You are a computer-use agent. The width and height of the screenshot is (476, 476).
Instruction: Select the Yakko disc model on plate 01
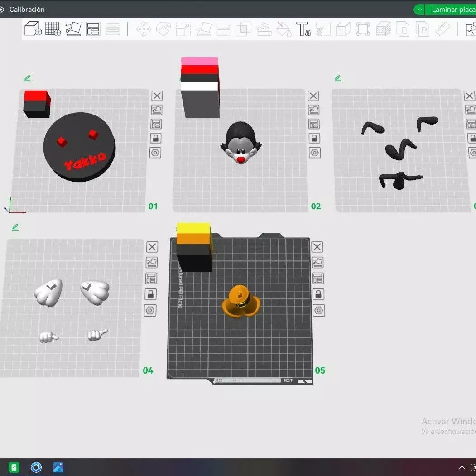click(x=80, y=147)
